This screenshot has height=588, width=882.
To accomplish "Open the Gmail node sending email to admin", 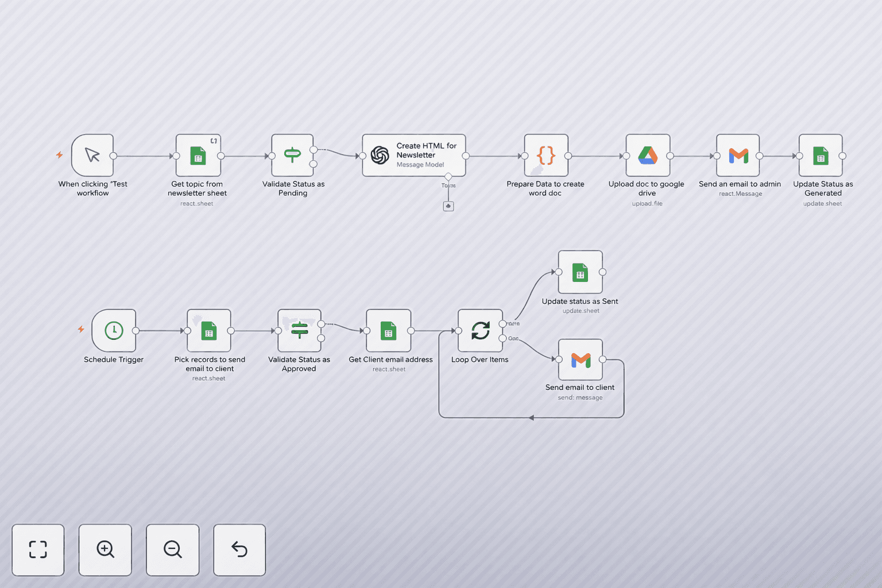I will [x=738, y=155].
